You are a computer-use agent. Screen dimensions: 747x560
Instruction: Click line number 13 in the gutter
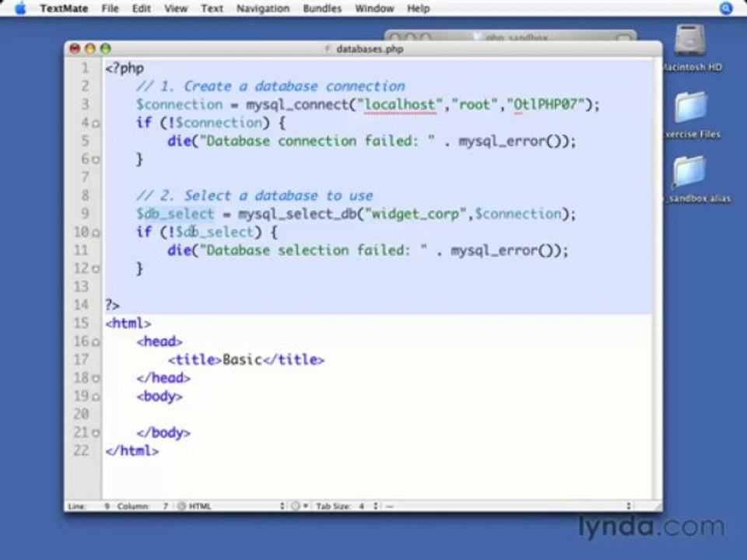click(81, 287)
